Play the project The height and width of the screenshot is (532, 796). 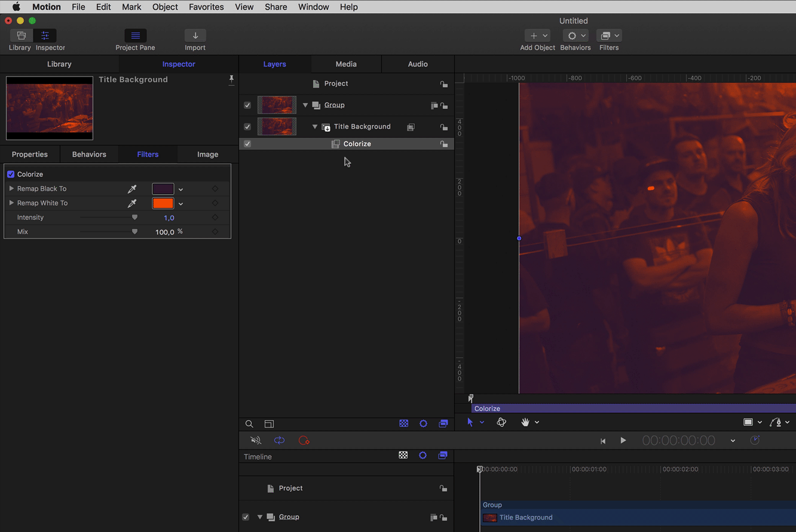coord(623,441)
